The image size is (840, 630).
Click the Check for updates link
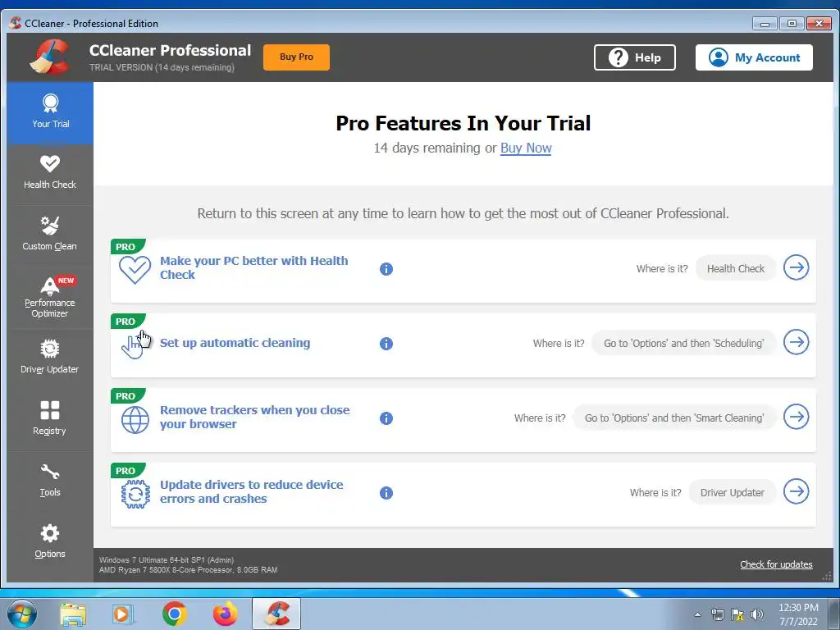[x=776, y=564]
